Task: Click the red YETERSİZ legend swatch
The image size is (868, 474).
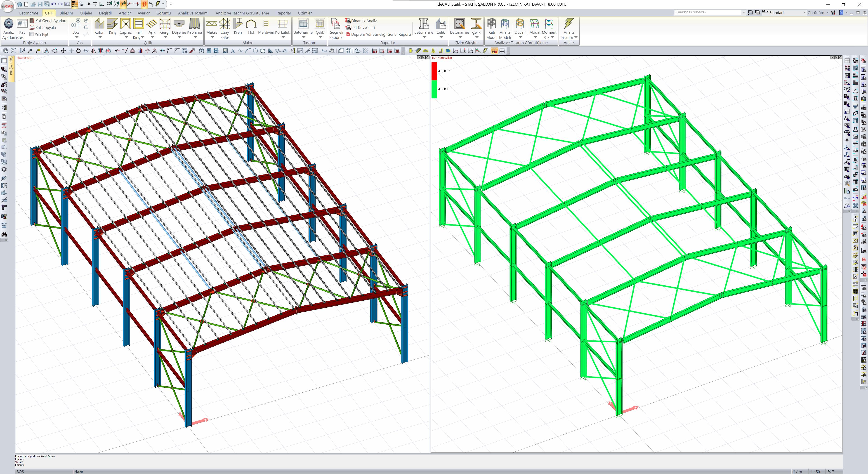Action: pos(434,71)
